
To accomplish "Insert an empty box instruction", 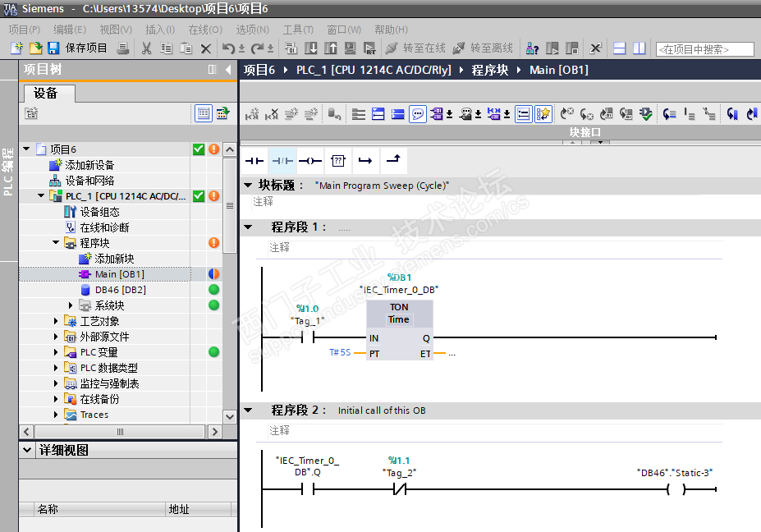I will click(337, 160).
